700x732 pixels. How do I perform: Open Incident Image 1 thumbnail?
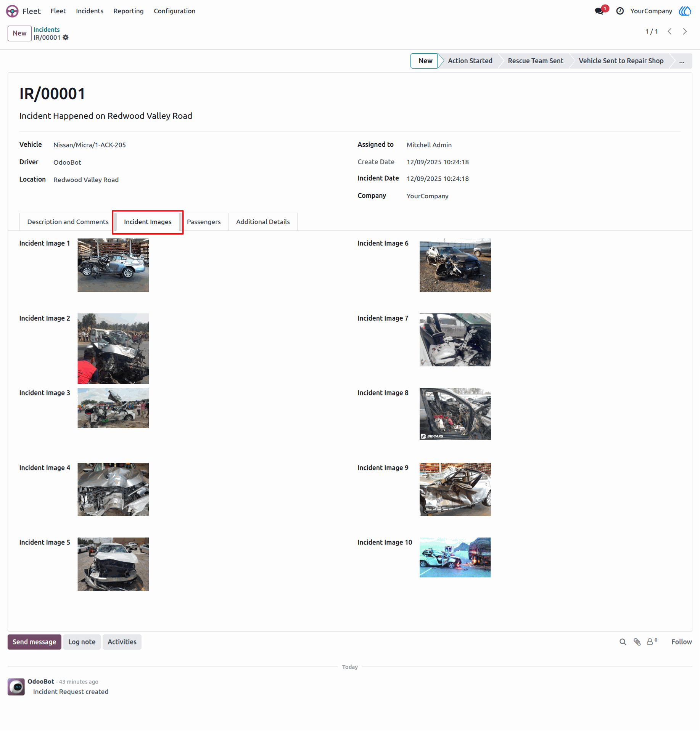[113, 265]
